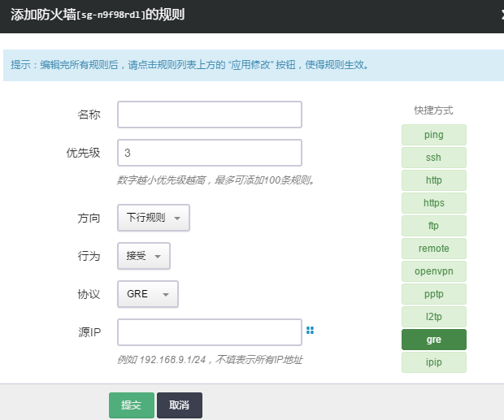The image size is (504, 420).
Task: Select the ipip shortcut preset
Action: 433,362
